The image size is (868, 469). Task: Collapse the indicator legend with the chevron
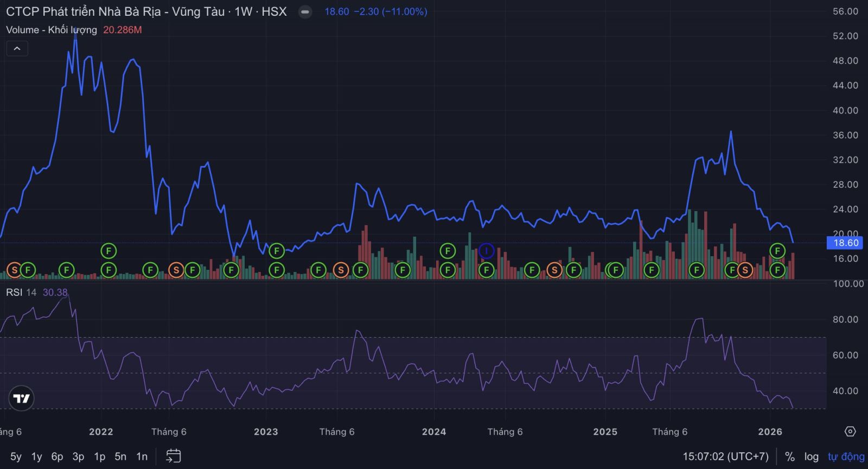(17, 49)
